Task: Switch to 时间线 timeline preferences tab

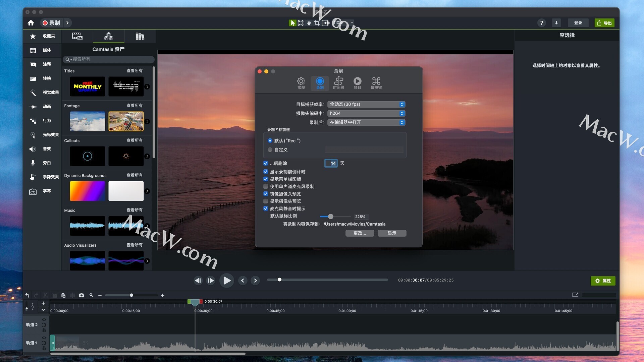Action: pyautogui.click(x=338, y=83)
